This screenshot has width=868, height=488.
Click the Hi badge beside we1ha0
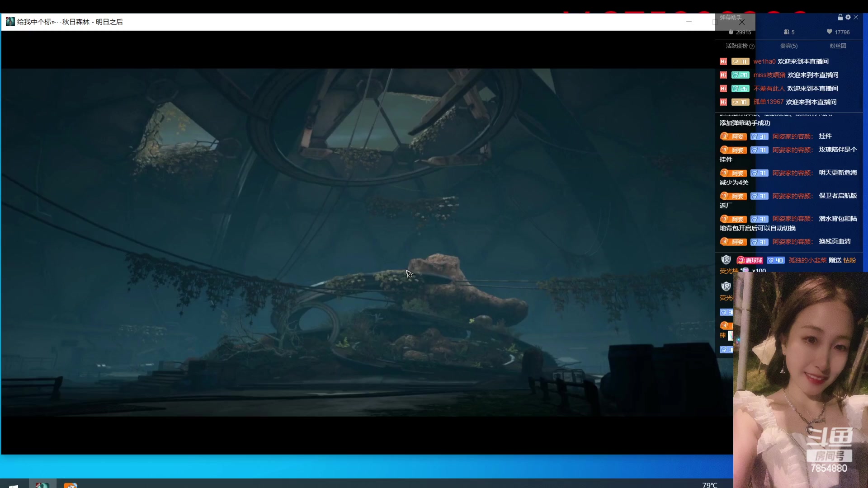[x=723, y=61]
